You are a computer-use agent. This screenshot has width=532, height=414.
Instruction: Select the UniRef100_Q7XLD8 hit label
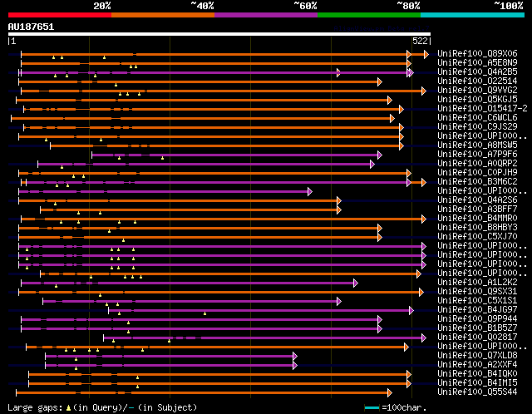(x=477, y=356)
